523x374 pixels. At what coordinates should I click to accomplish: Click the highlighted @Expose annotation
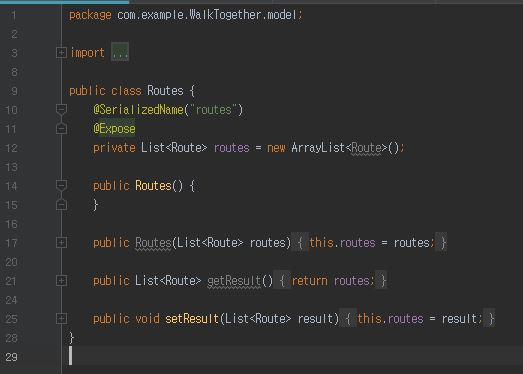click(114, 129)
